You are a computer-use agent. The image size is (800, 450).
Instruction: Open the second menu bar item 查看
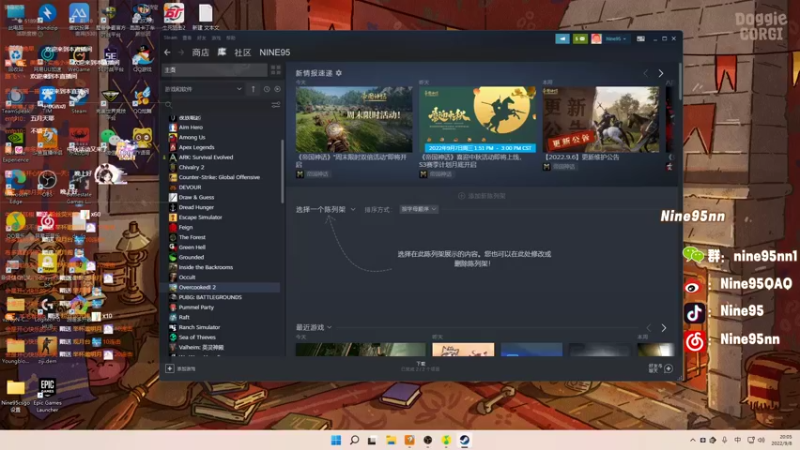187,38
